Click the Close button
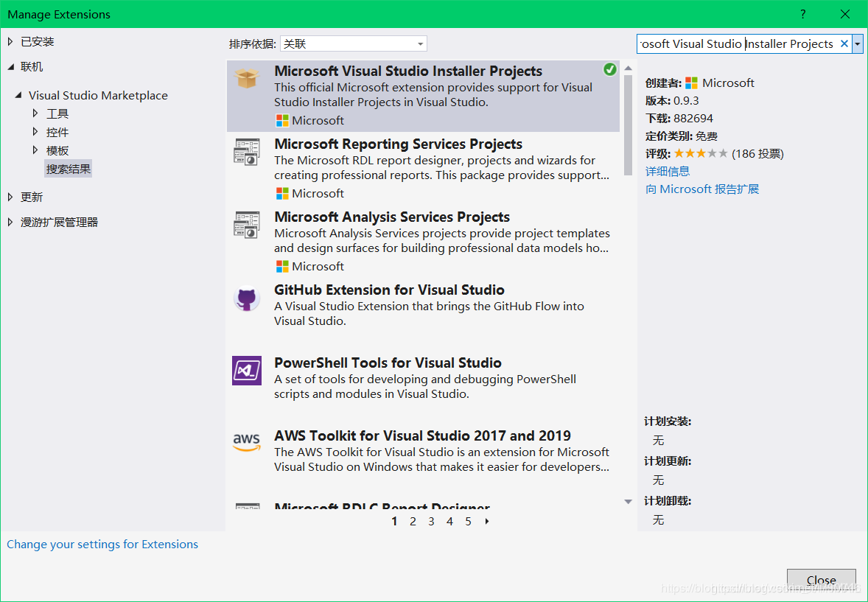This screenshot has width=868, height=602. coord(822,580)
